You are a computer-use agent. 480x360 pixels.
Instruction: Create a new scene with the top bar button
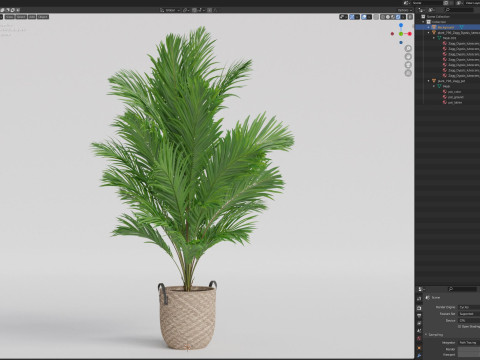pos(446,3)
